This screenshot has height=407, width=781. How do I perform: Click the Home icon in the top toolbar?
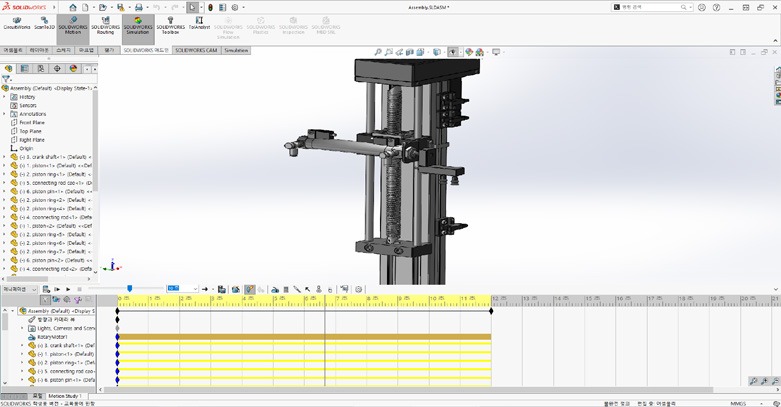(x=73, y=7)
